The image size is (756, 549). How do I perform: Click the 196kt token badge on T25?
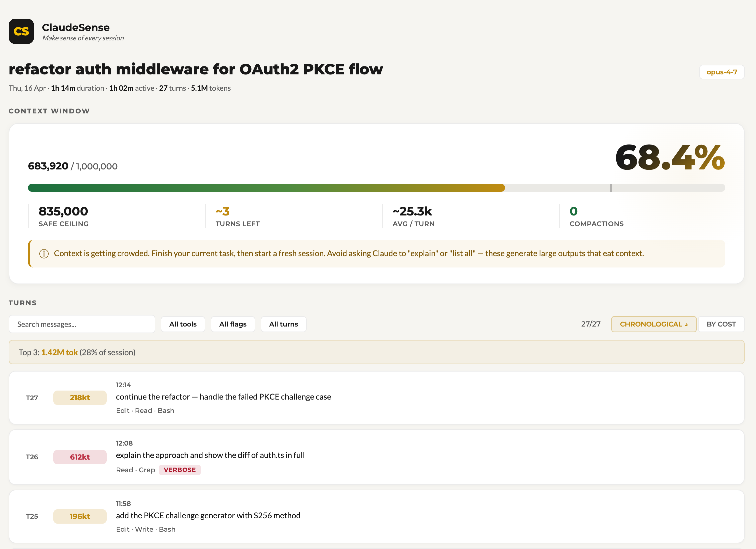80,516
